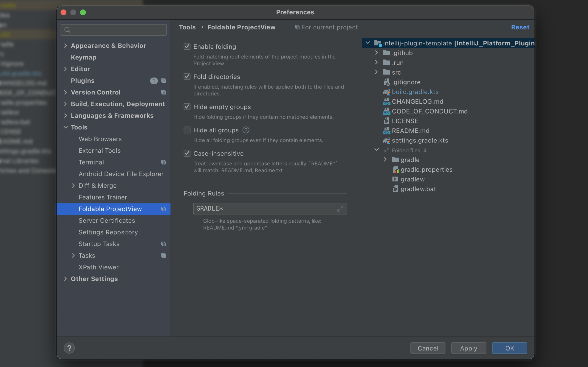588x367 pixels.
Task: Toggle the Enable folding checkbox
Action: [187, 46]
